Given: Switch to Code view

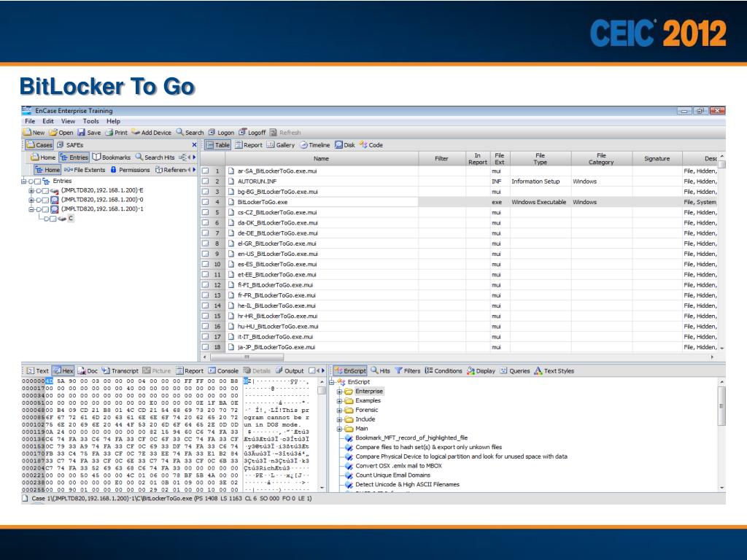Looking at the screenshot, I should [x=371, y=145].
